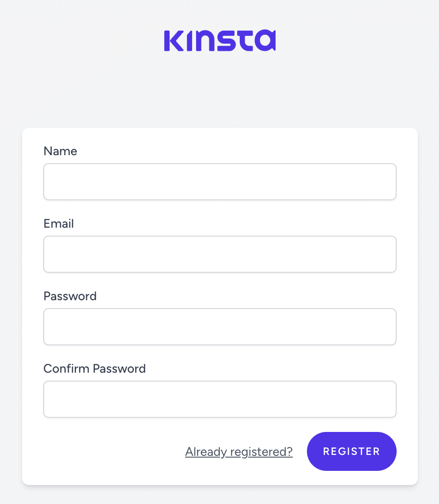Open the login page via Already registered link

(238, 451)
